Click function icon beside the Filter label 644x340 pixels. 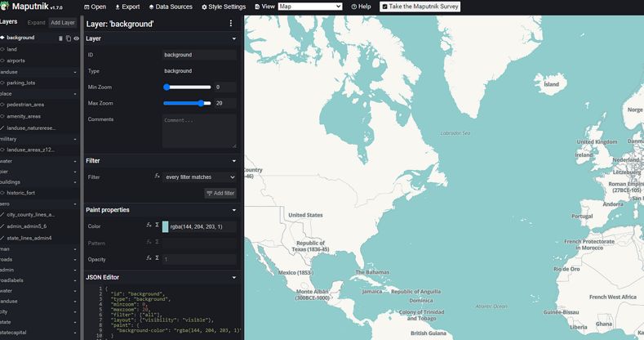click(x=157, y=177)
